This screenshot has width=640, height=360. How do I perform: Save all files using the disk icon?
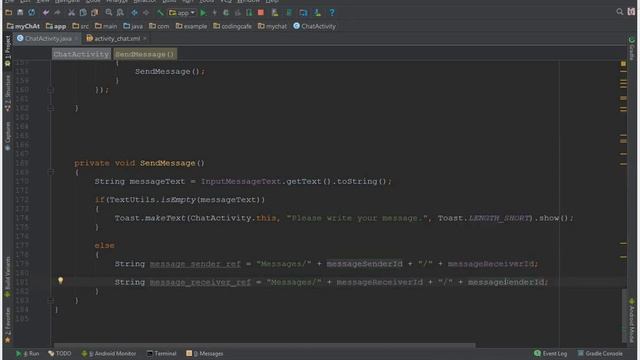[20, 13]
